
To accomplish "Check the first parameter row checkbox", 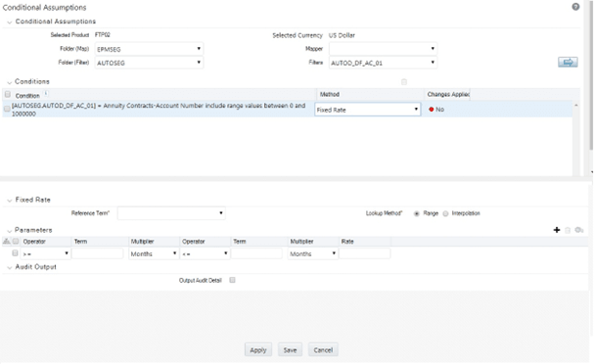I will point(15,252).
